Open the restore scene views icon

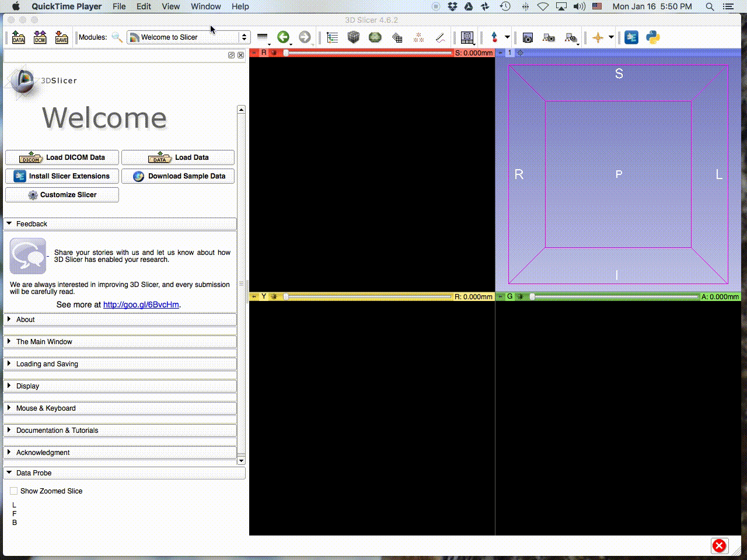tap(571, 37)
